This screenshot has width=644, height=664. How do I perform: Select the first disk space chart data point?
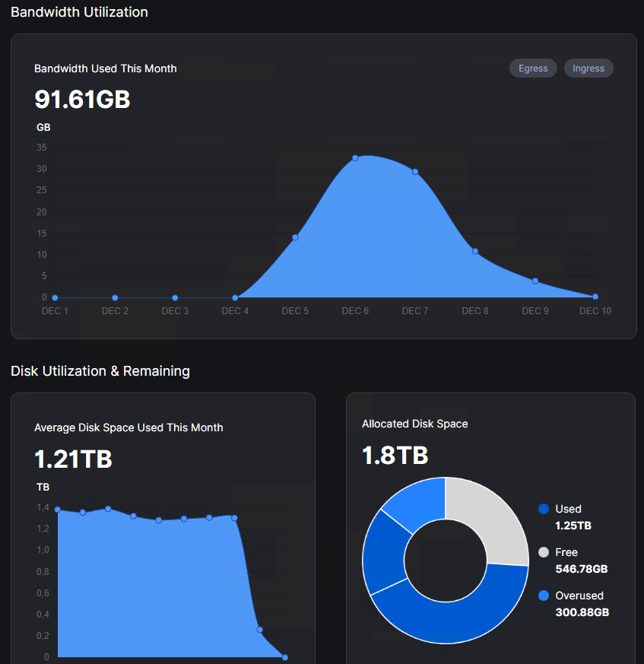(58, 510)
